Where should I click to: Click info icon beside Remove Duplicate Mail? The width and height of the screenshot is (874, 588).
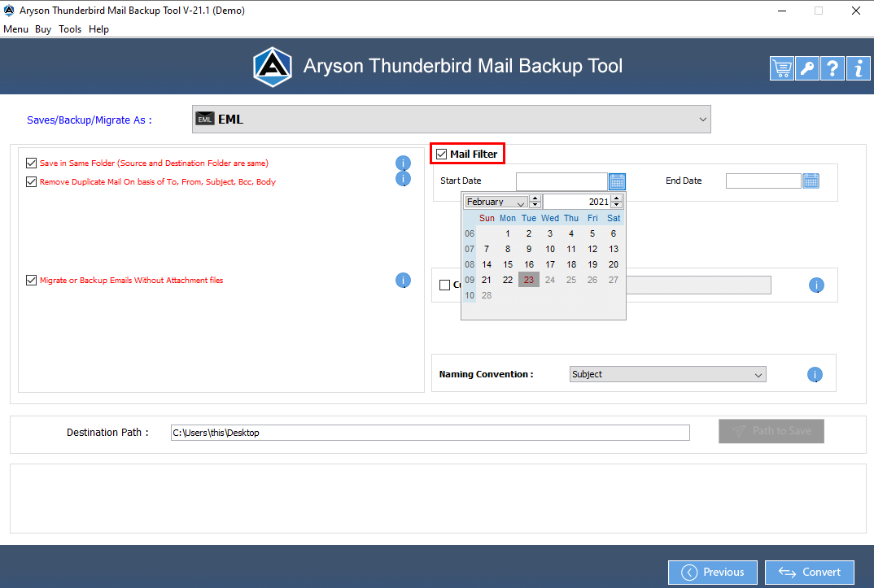click(403, 179)
